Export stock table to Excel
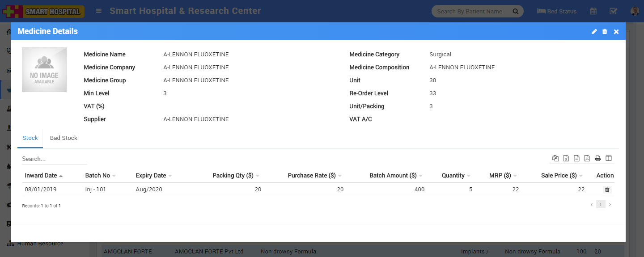Screen dimensions: 644x257 (x=566, y=158)
